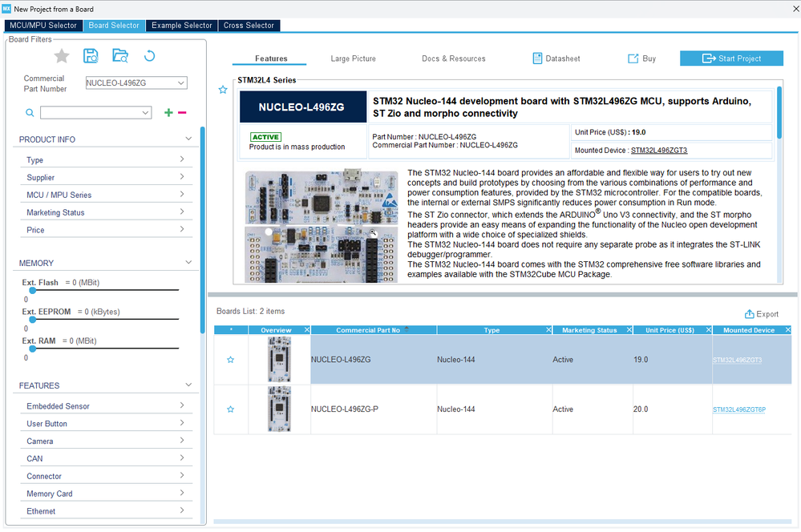
Task: Remove the Unit Price column
Action: (x=709, y=330)
